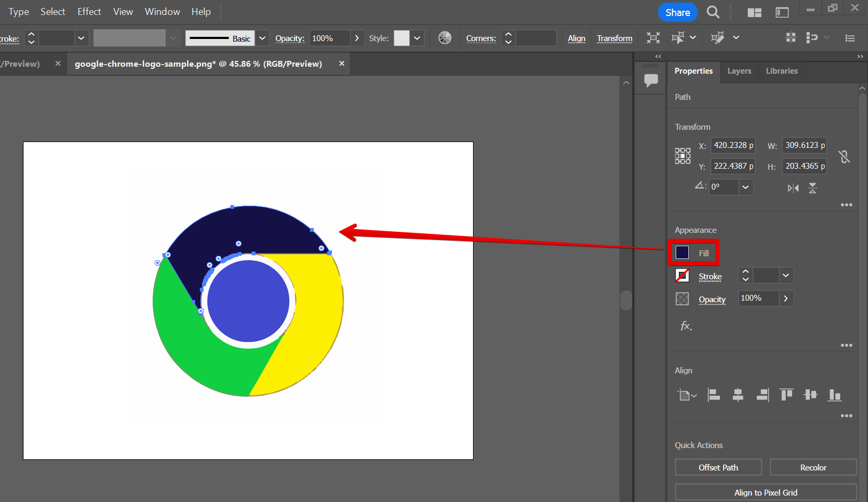This screenshot has height=502, width=868.
Task: Open the Effect menu
Action: coord(89,12)
